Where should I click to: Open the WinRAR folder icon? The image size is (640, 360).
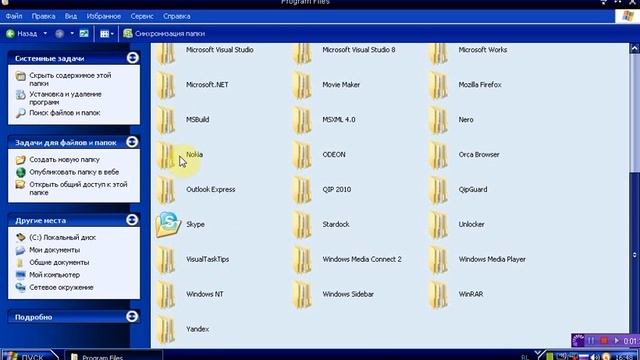438,294
